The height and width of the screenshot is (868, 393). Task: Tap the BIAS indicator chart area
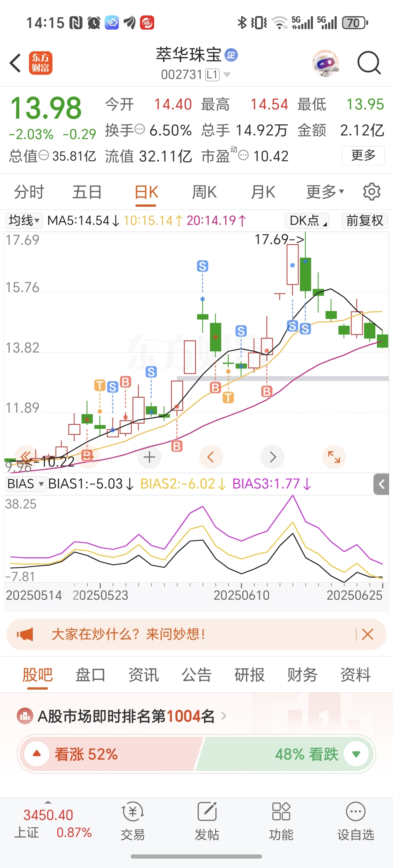pyautogui.click(x=197, y=538)
